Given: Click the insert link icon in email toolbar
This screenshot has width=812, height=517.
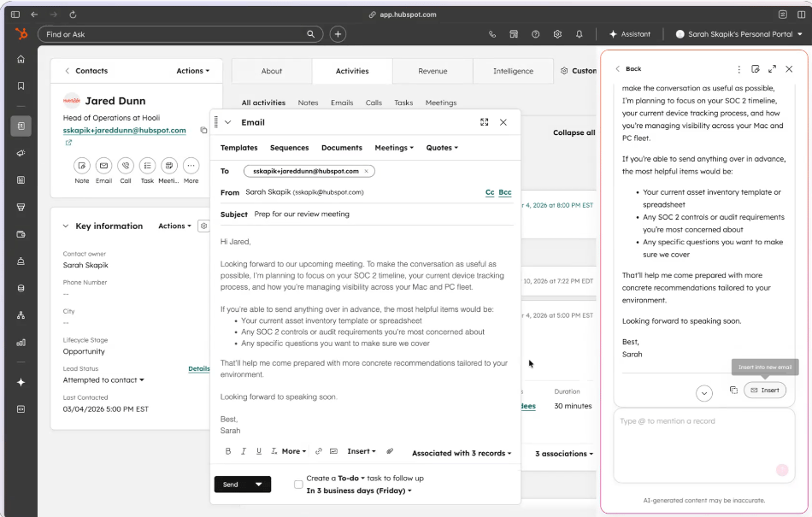Looking at the screenshot, I should (x=319, y=451).
